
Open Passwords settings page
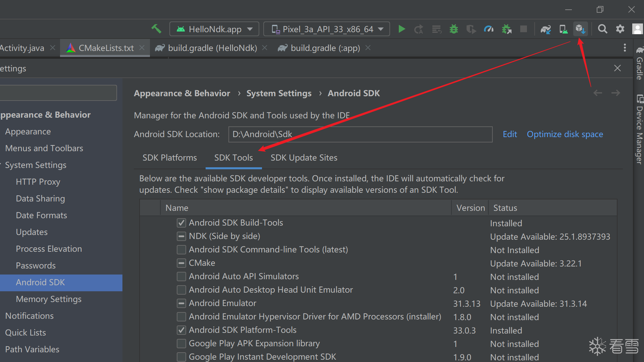pyautogui.click(x=36, y=265)
